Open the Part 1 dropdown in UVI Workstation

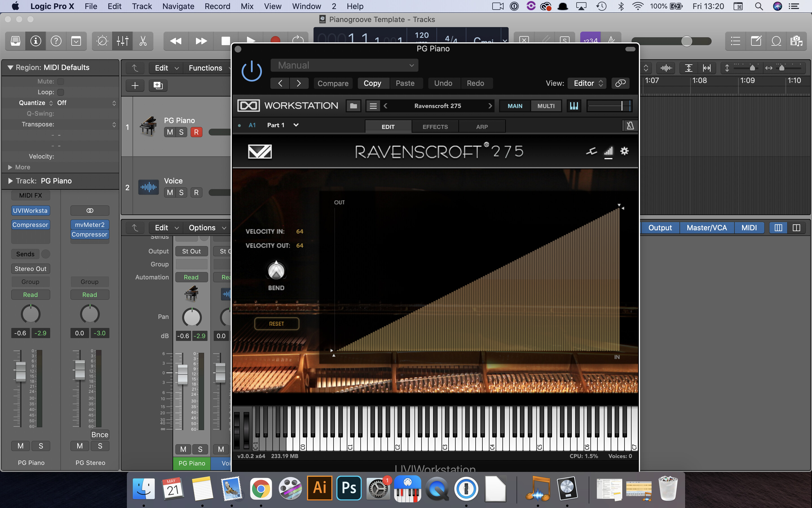click(x=283, y=125)
